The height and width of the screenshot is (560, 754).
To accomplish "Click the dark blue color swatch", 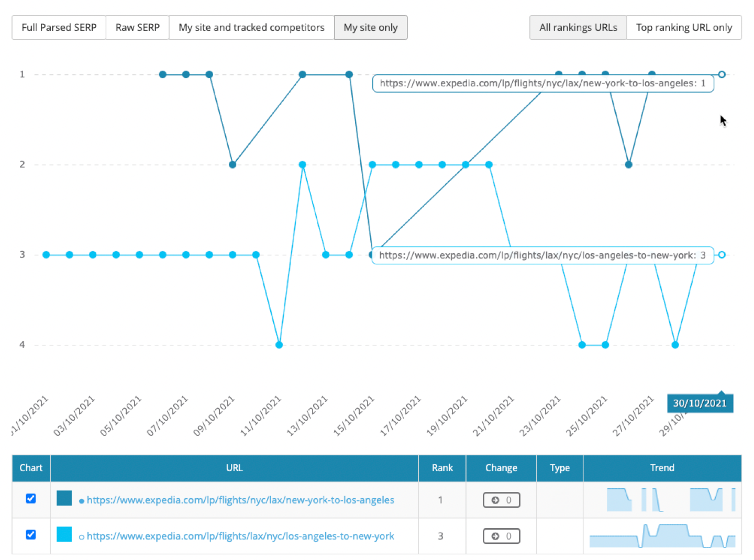I will click(x=64, y=498).
